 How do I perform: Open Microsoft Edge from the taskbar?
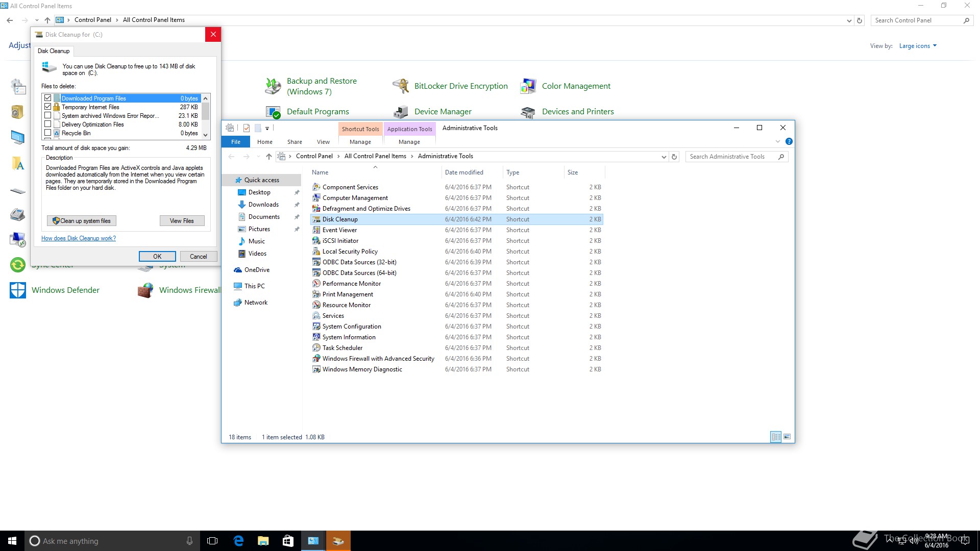238,541
